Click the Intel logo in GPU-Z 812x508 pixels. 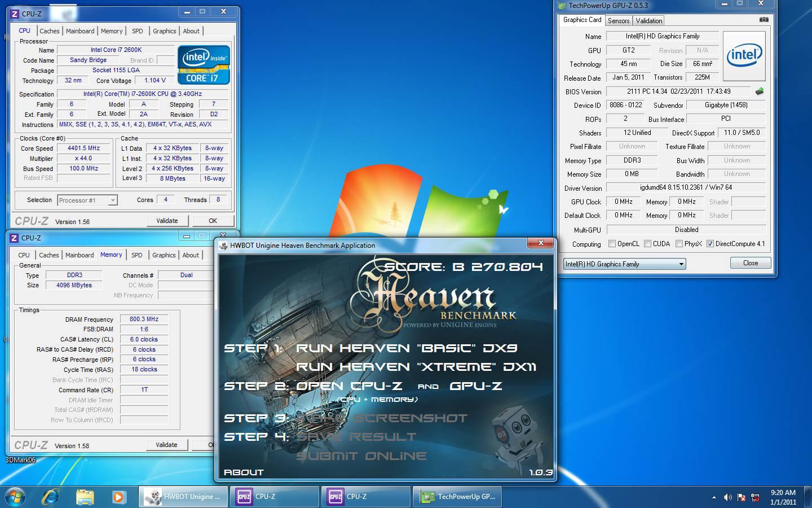click(x=744, y=56)
